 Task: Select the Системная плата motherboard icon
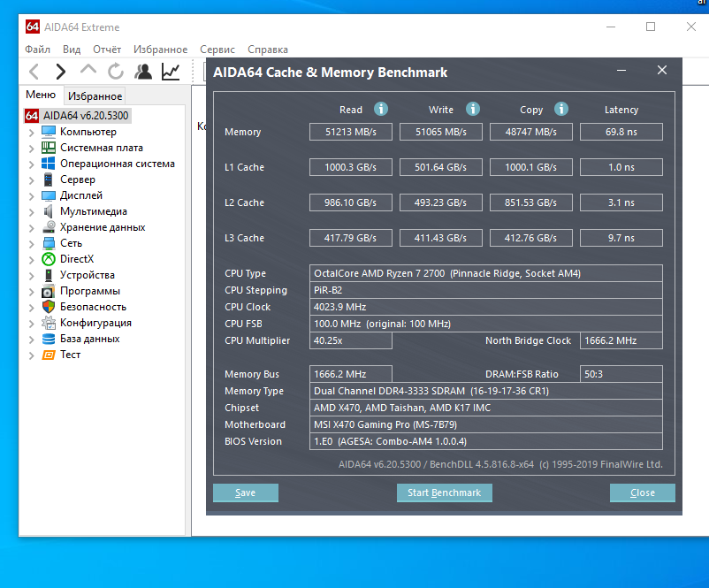49,148
